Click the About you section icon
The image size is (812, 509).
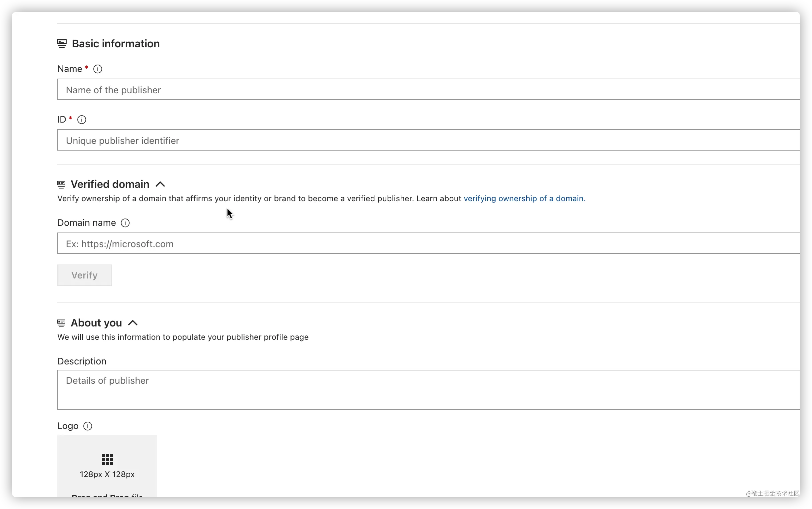(x=61, y=323)
